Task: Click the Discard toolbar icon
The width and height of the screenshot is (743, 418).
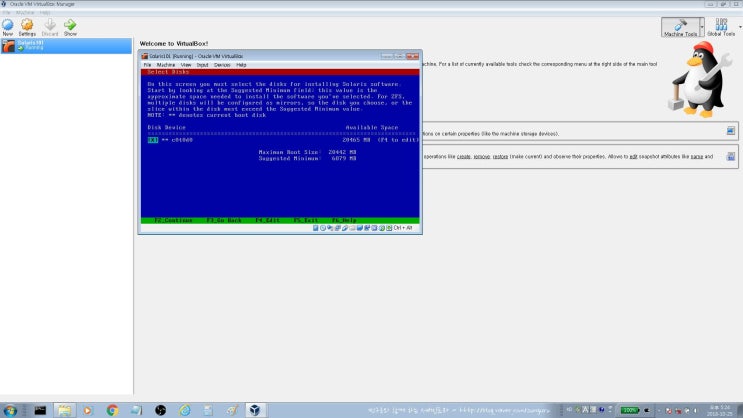Action: [x=50, y=27]
